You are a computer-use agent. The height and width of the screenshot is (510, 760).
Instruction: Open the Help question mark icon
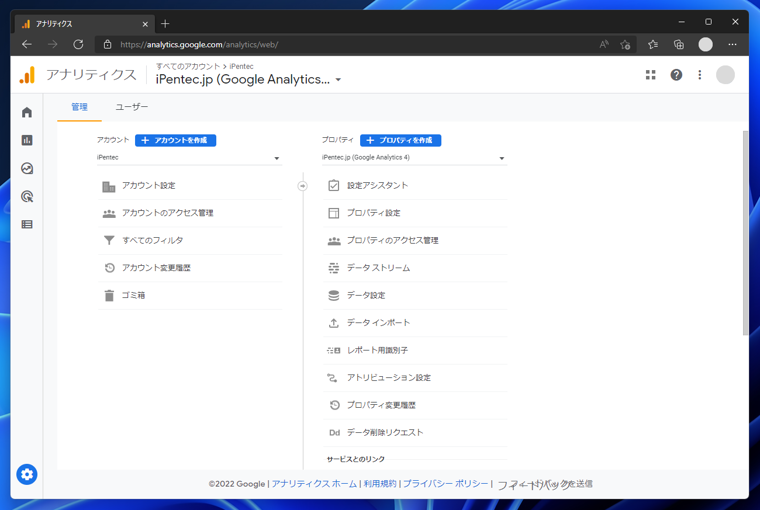tap(676, 75)
